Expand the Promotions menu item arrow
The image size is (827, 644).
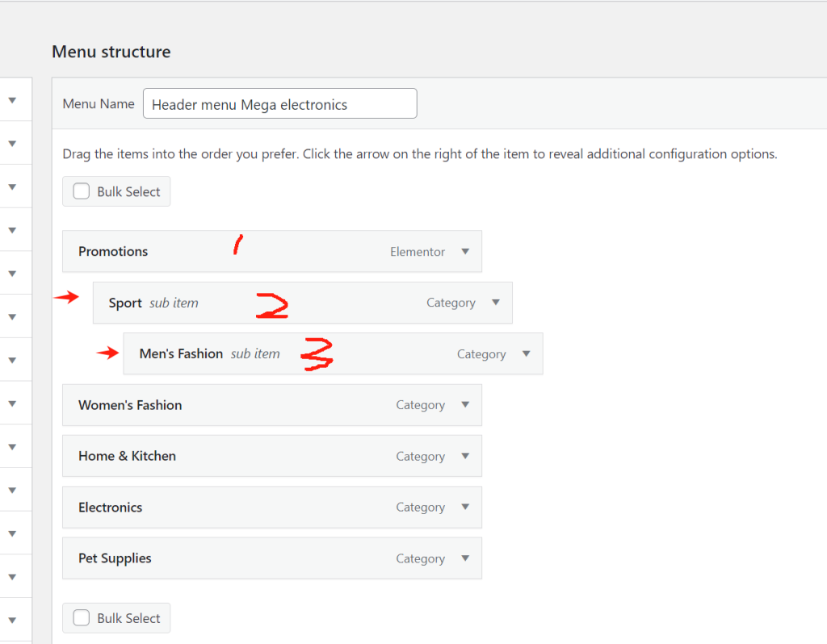pyautogui.click(x=465, y=251)
